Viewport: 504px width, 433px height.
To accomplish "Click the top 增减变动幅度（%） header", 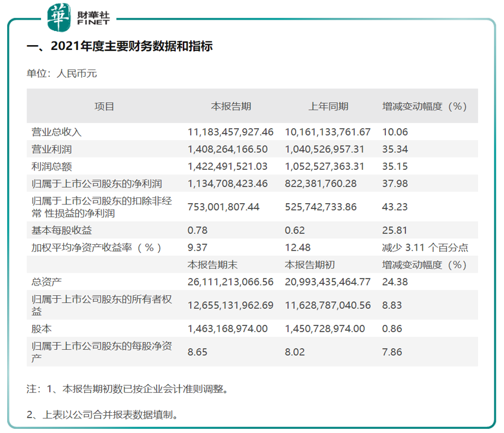I will pos(424,106).
